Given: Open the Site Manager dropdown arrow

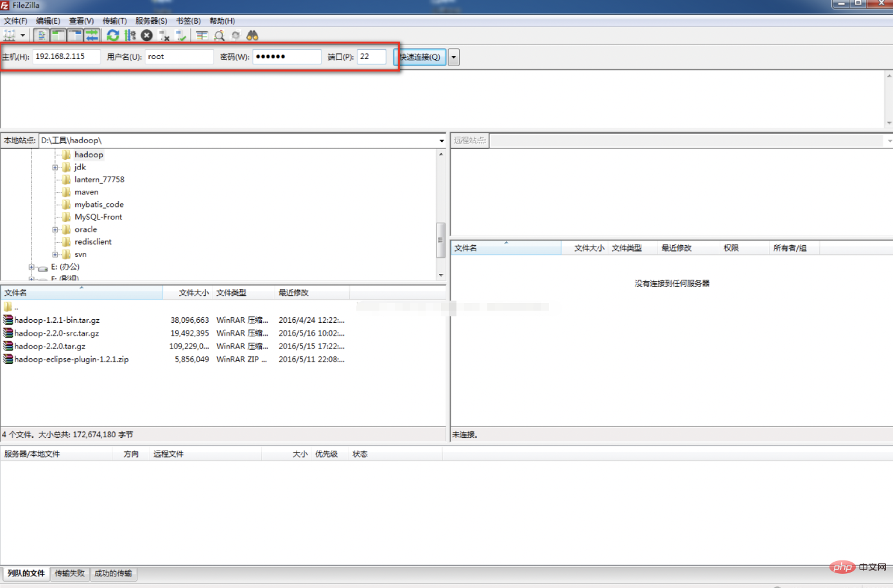Looking at the screenshot, I should [22, 35].
